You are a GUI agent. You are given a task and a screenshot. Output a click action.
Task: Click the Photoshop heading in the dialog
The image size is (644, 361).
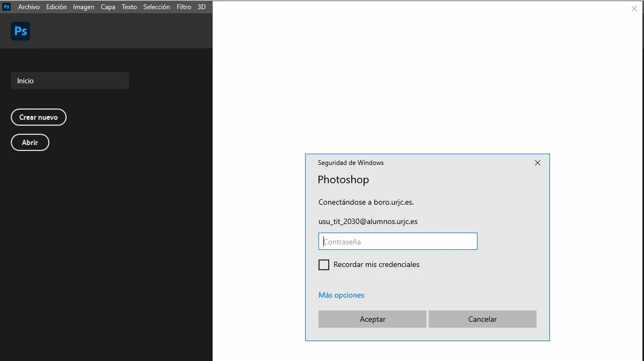pos(343,180)
